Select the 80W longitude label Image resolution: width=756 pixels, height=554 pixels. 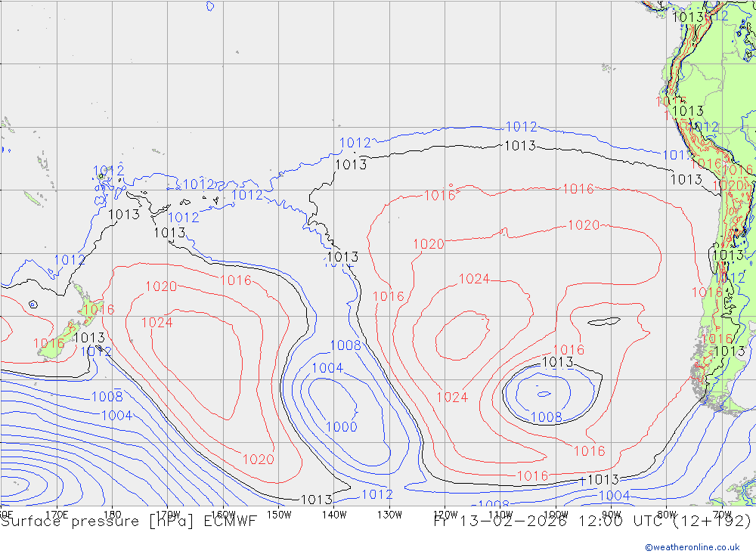point(667,514)
